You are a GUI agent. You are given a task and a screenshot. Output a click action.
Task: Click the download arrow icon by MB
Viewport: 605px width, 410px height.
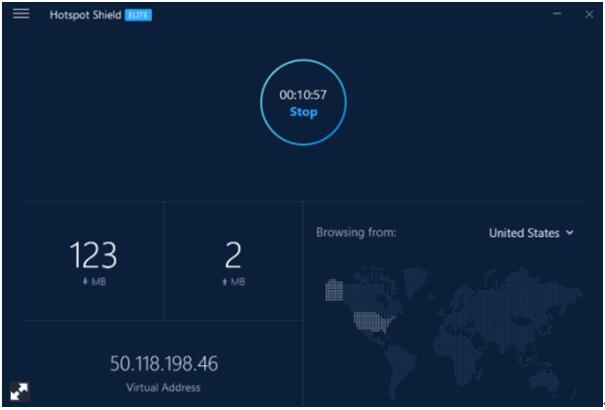pyautogui.click(x=85, y=282)
